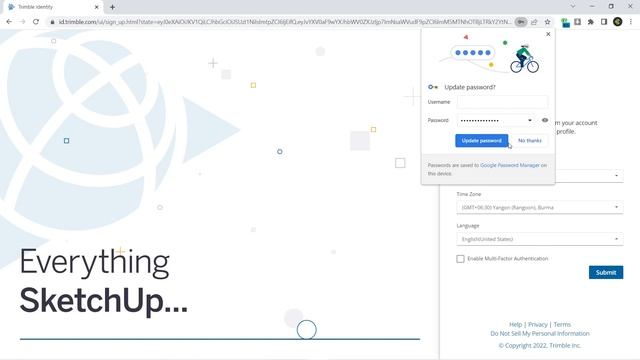
Task: Open the Privacy link
Action: 538,324
